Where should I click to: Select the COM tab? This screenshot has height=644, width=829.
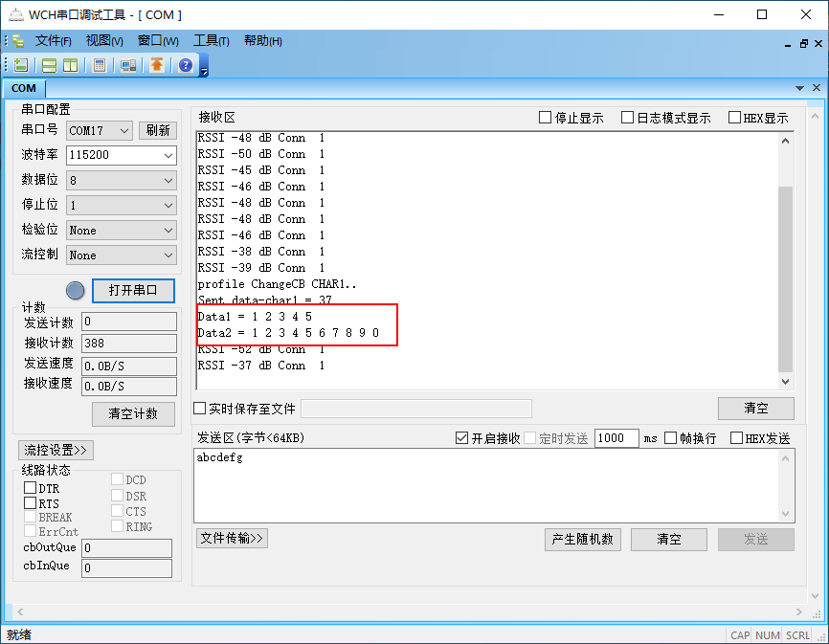[x=24, y=88]
